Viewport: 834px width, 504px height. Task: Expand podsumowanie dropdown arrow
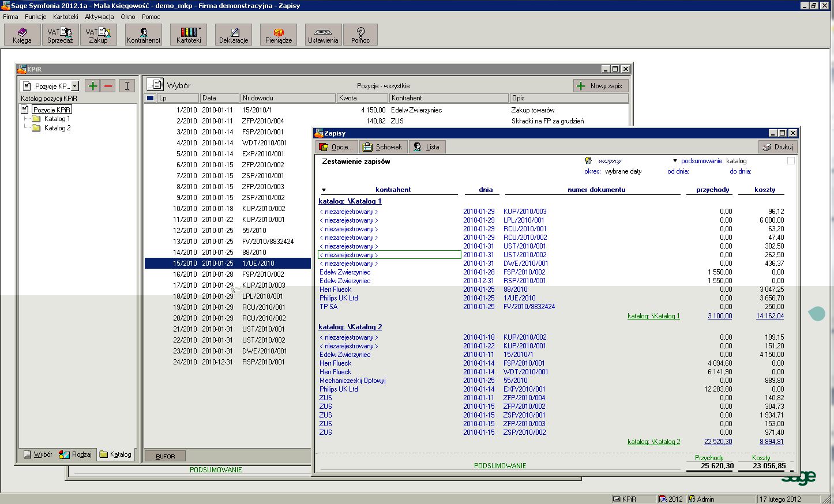click(x=675, y=161)
